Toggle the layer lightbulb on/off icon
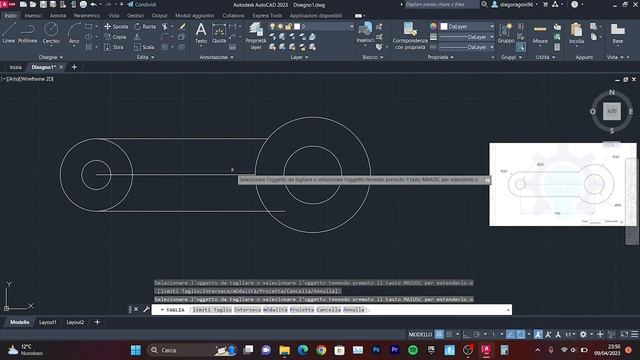Screen dimensions: 640x360 (272, 27)
